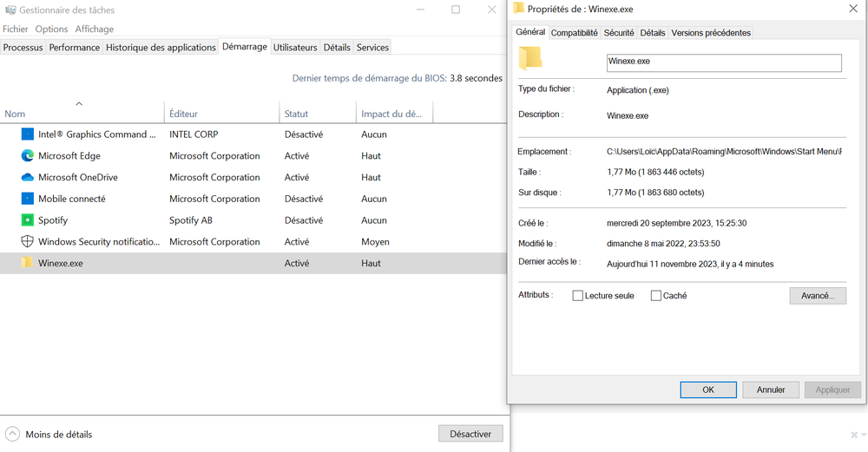
Task: Enable the Lecture seule checkbox
Action: coord(578,296)
